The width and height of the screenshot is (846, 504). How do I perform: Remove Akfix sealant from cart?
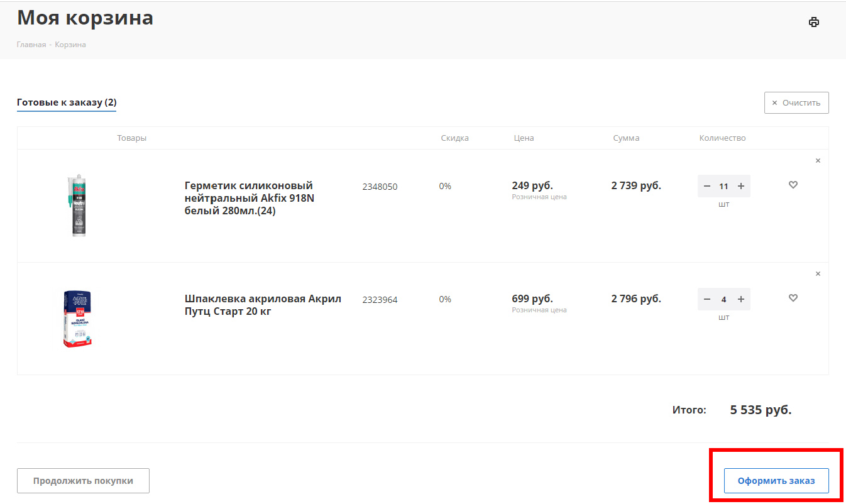(818, 161)
